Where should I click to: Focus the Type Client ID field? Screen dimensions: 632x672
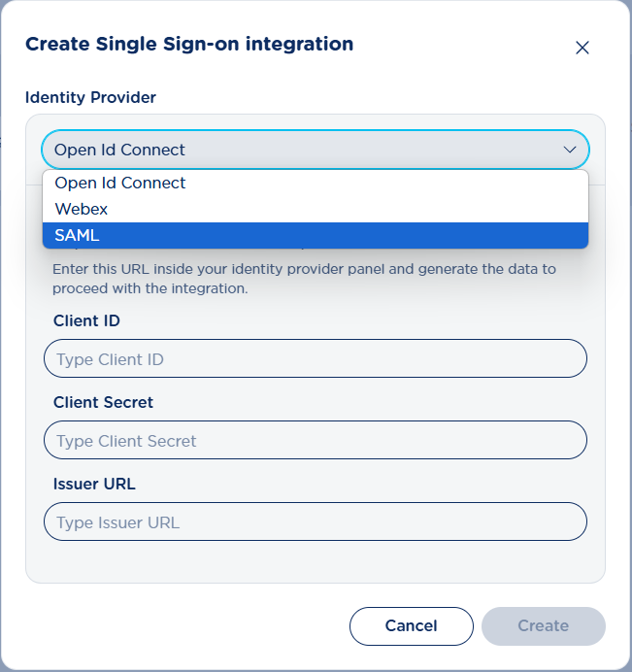[315, 358]
